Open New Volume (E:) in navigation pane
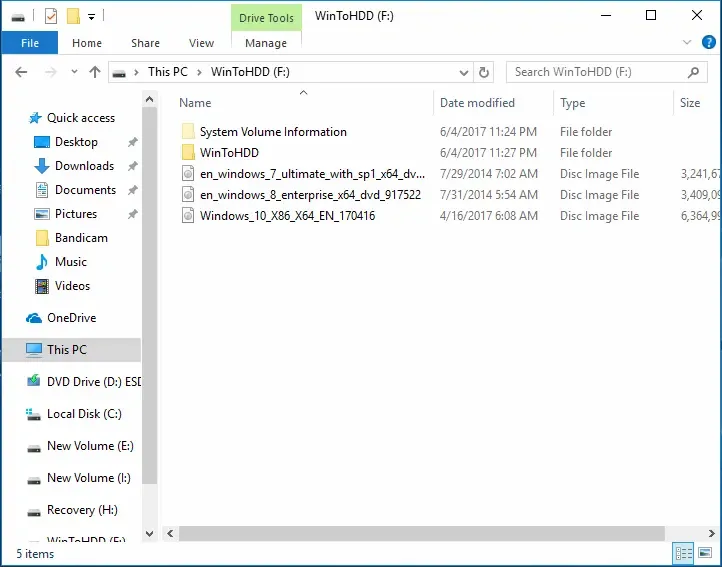Viewport: 722px width, 567px height. pos(90,446)
